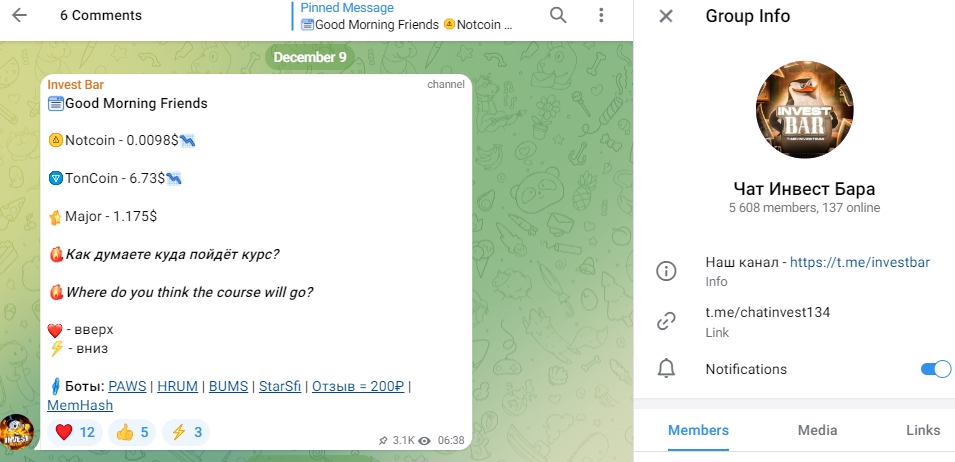Close the Group Info panel
The height and width of the screenshot is (462, 955).
coord(666,16)
